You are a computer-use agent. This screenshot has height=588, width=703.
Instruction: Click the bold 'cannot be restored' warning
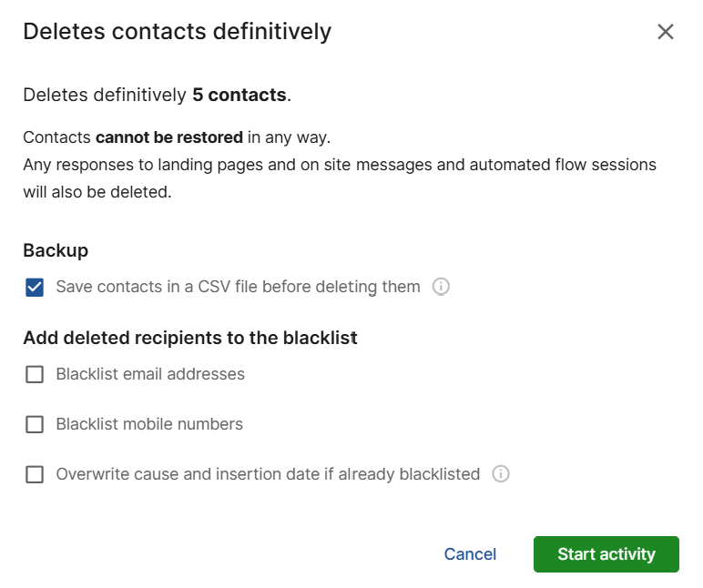[169, 138]
